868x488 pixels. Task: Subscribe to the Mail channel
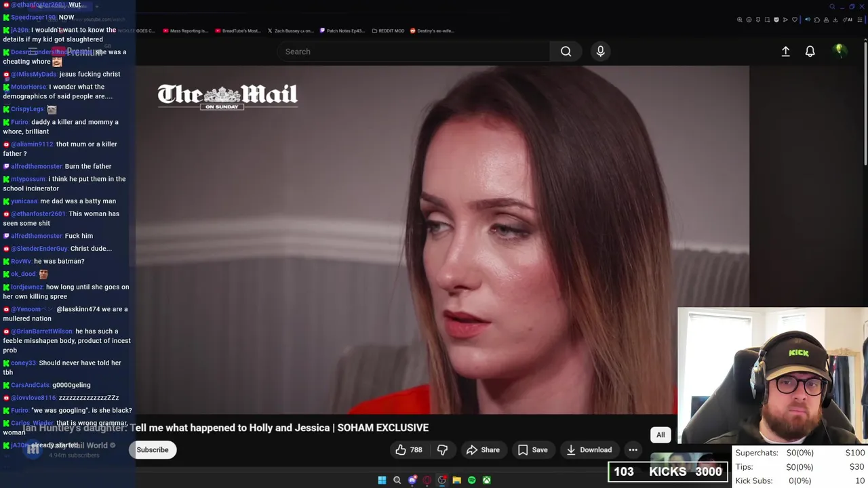point(153,449)
